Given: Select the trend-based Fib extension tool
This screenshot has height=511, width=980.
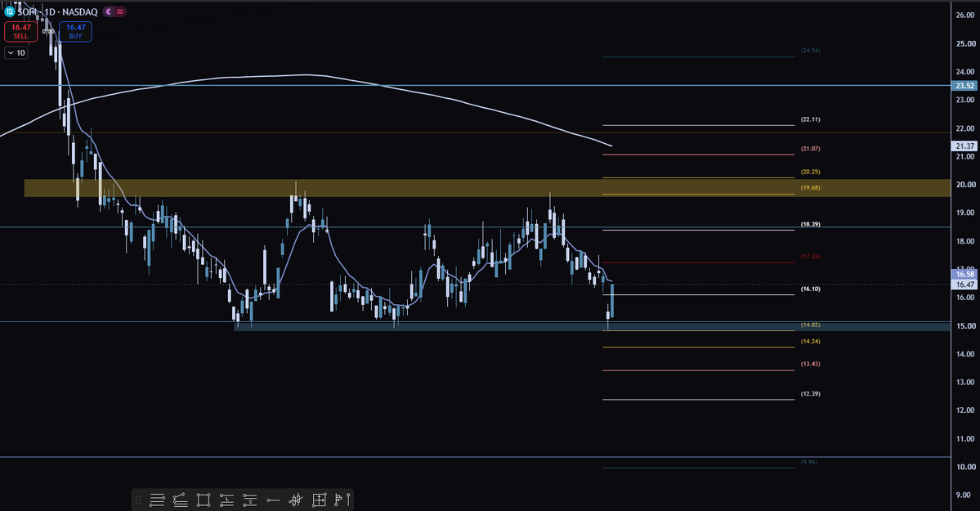Looking at the screenshot, I should click(180, 500).
